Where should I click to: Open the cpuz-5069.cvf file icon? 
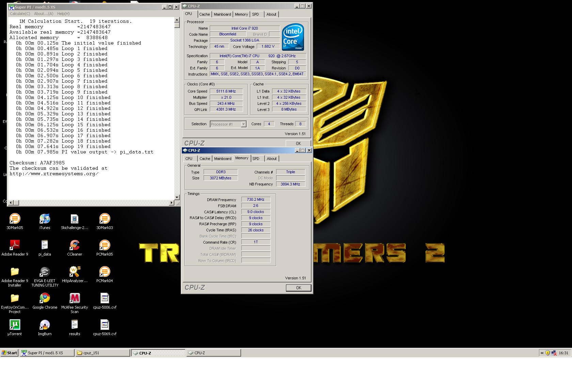(x=105, y=327)
